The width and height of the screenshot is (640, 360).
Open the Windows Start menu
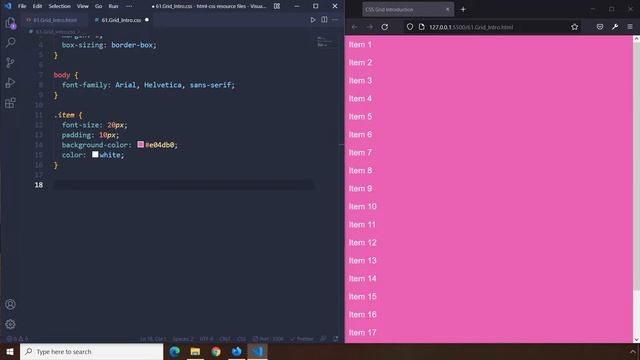point(10,351)
